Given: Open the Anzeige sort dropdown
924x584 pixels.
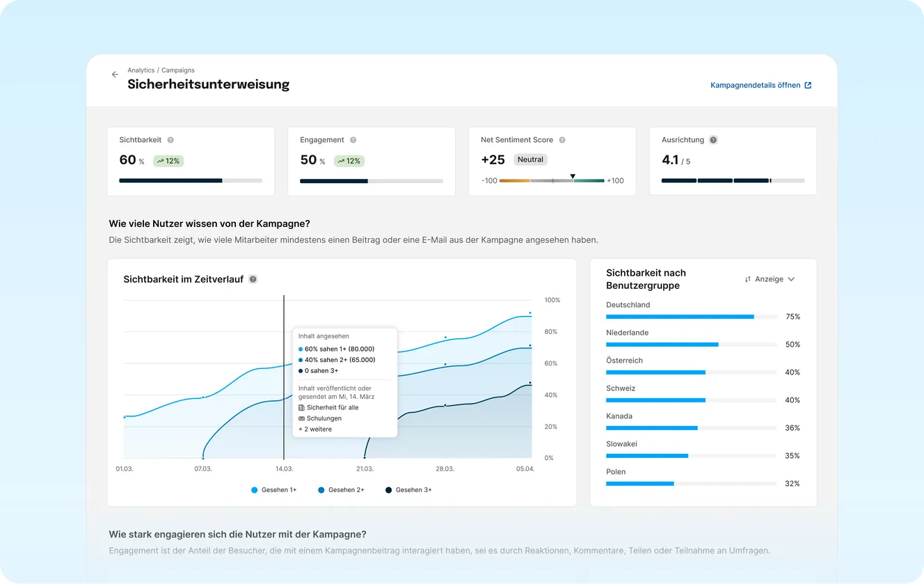Looking at the screenshot, I should point(770,279).
